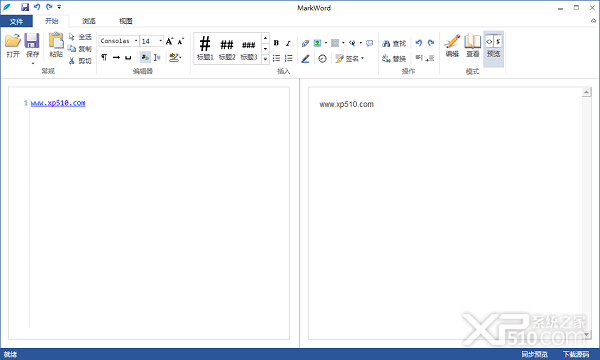Click 同步预览 in status bar
The width and height of the screenshot is (600, 360).
pos(534,354)
